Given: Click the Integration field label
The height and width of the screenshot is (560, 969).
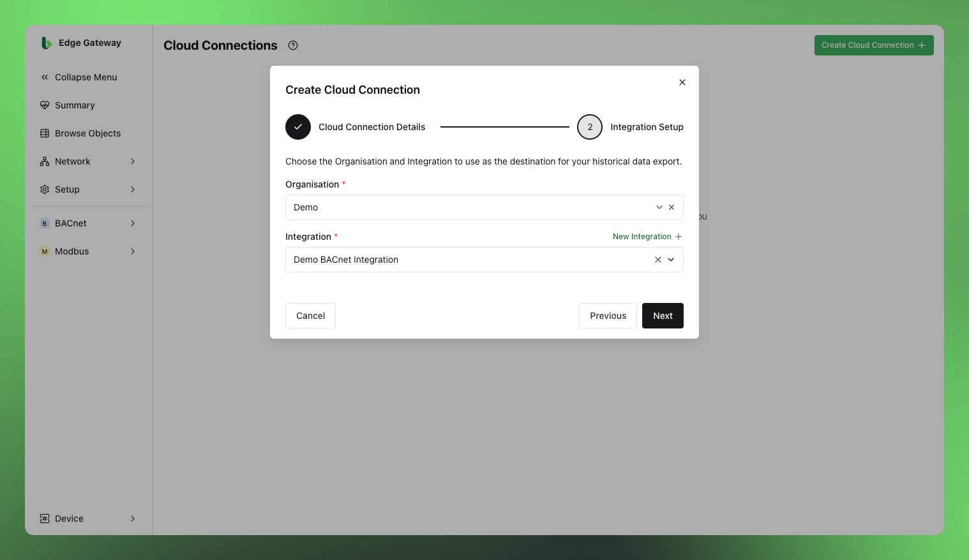Looking at the screenshot, I should 308,237.
